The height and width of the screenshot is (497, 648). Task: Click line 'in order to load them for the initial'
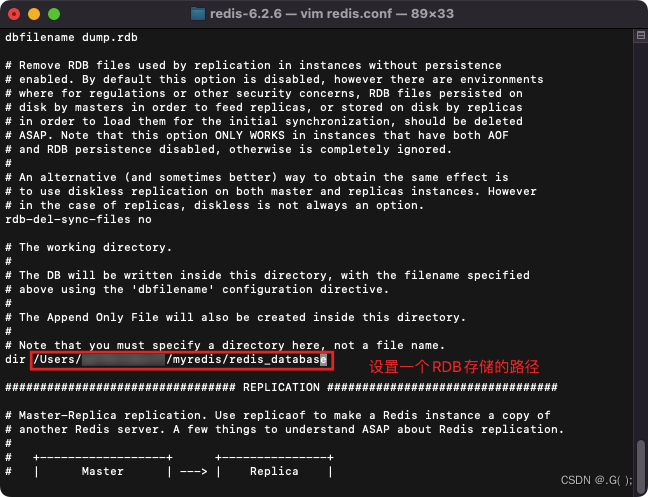pyautogui.click(x=264, y=121)
